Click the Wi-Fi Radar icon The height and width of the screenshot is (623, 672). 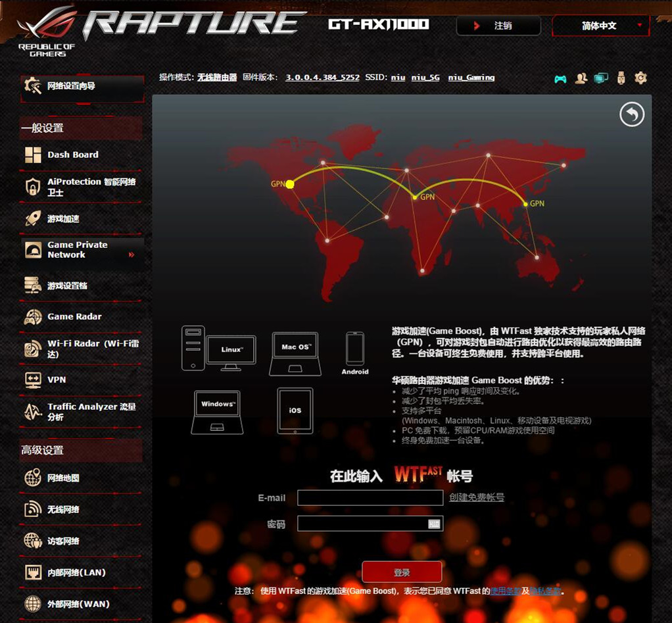point(33,349)
